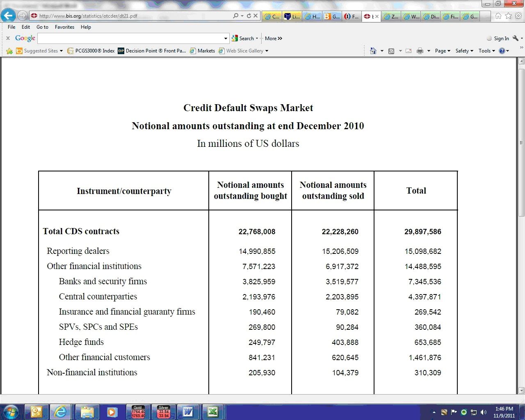Close the active tab with its X
This screenshot has width=525, height=420.
pos(377,16)
